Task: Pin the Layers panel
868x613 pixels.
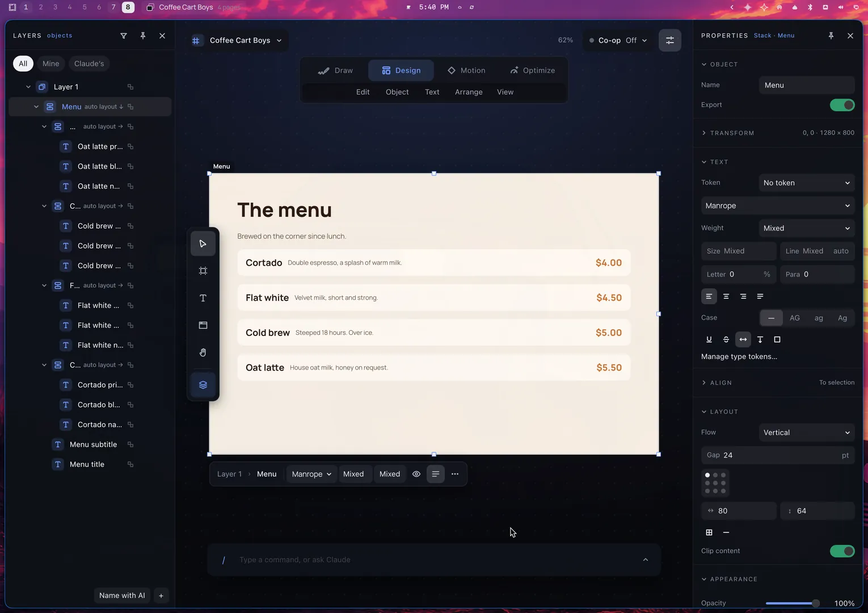Action: click(143, 36)
